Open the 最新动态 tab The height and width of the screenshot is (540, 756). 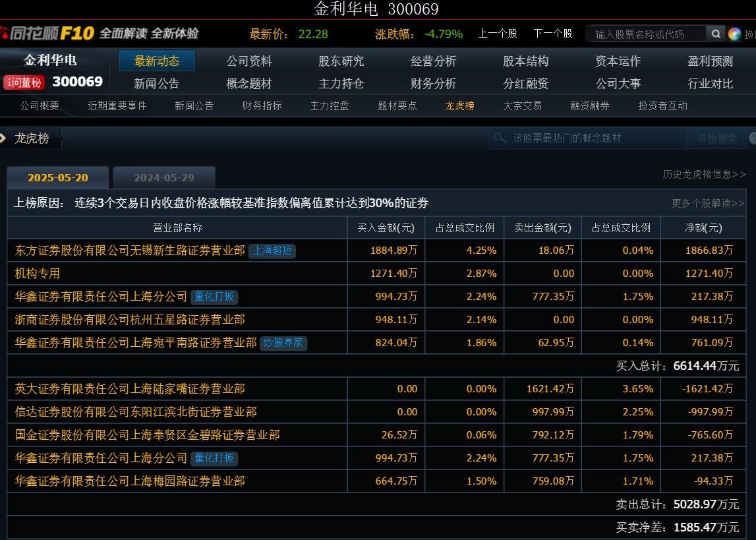click(x=157, y=61)
